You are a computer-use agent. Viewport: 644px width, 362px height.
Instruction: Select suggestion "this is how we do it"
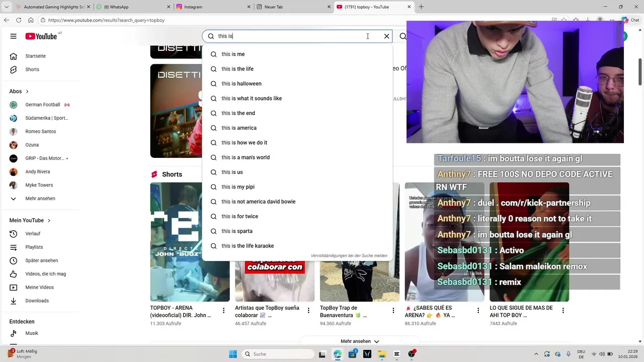tap(297, 143)
